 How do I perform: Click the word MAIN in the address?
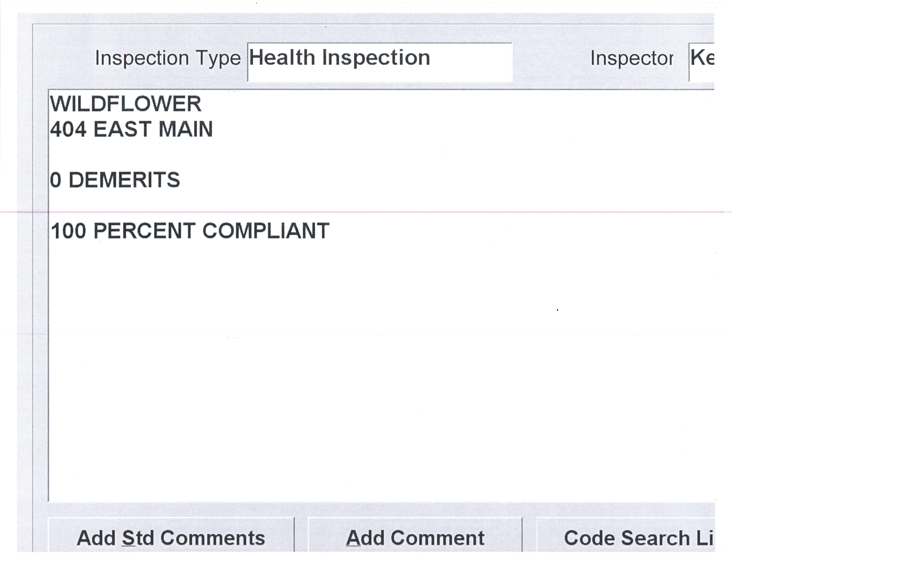[x=185, y=129]
